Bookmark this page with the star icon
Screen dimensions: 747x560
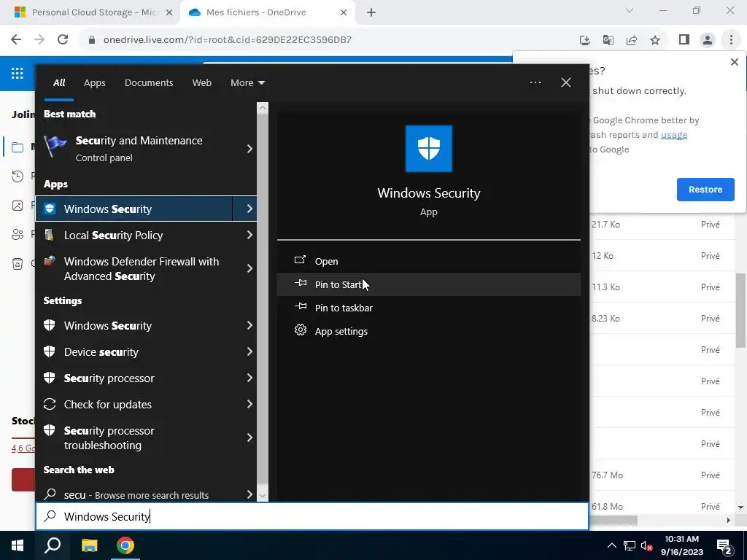click(x=655, y=40)
